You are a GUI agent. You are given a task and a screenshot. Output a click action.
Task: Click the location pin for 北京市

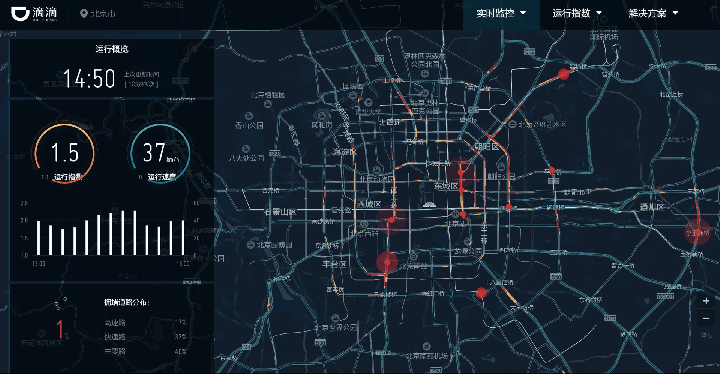(84, 14)
